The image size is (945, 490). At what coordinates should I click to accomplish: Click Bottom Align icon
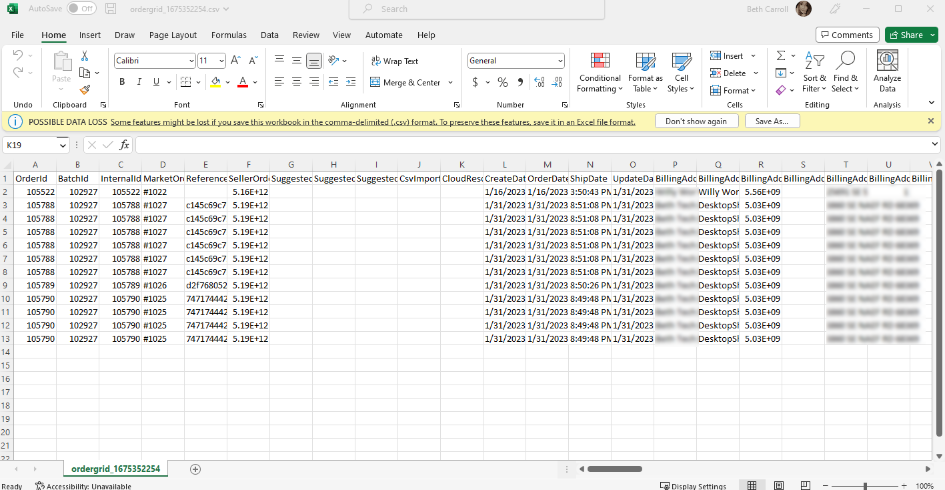pyautogui.click(x=314, y=60)
